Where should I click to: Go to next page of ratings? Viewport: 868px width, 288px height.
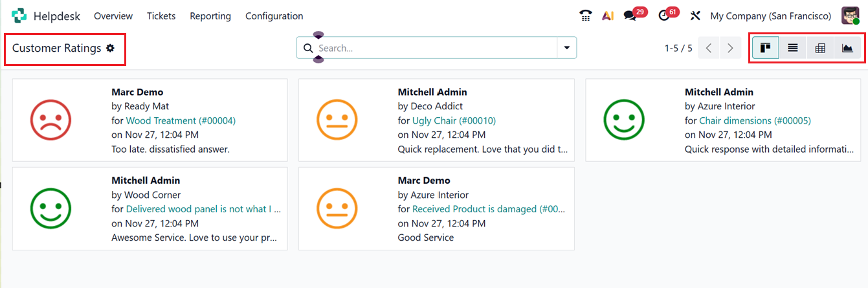[x=731, y=48]
